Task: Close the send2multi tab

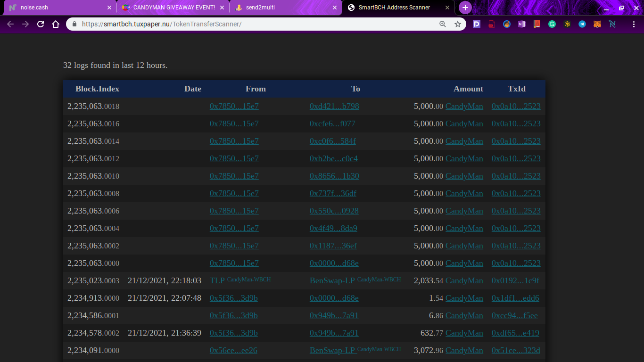Action: pyautogui.click(x=335, y=8)
